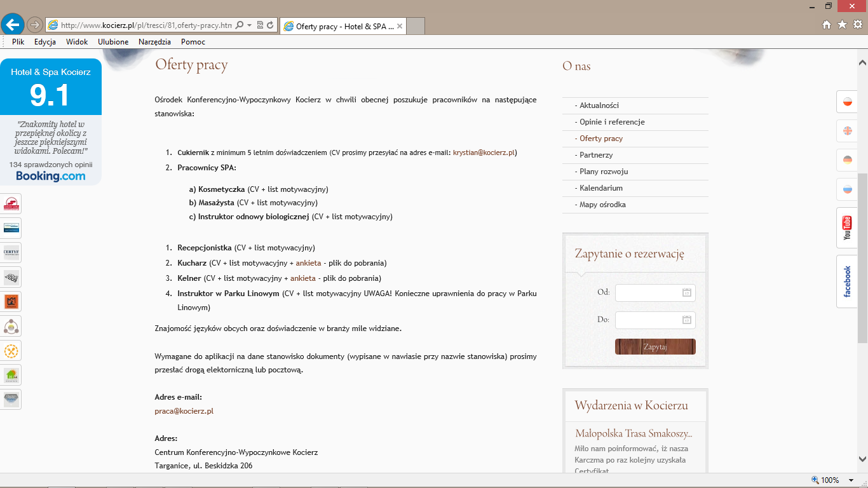Open browser Tools gear icon

point(857,25)
